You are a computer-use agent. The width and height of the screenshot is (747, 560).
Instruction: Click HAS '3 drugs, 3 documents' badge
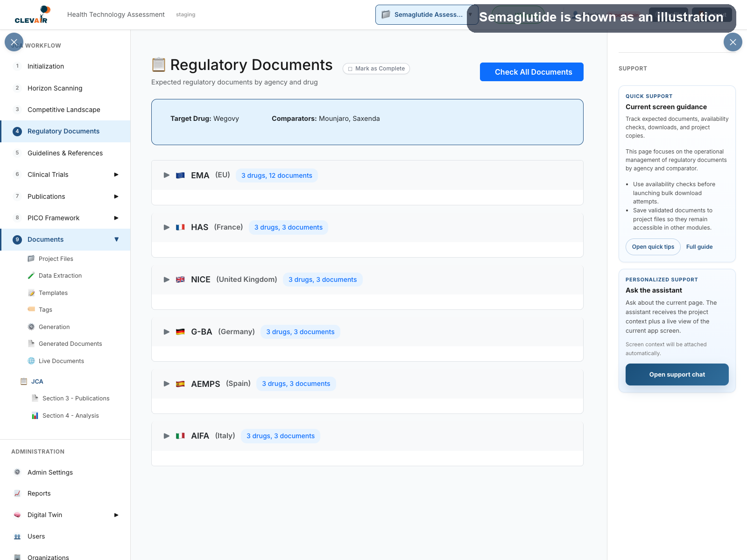(289, 227)
